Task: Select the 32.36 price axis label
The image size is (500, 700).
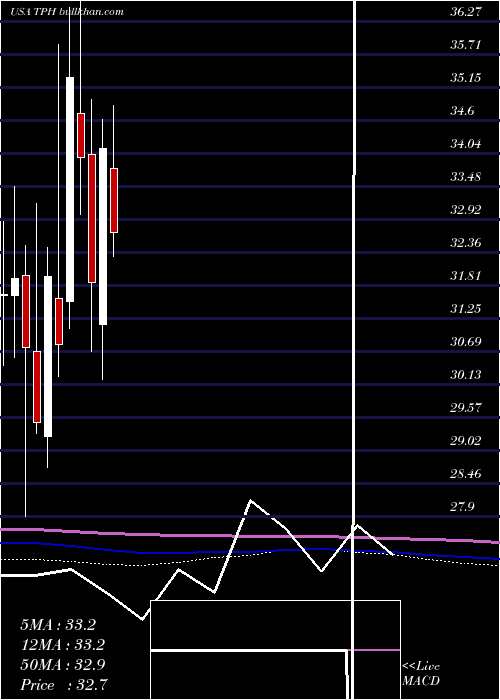Action: tap(466, 243)
